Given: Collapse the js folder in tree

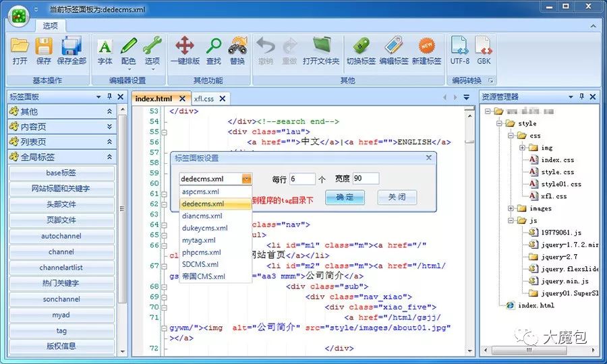Looking at the screenshot, I should (511, 220).
